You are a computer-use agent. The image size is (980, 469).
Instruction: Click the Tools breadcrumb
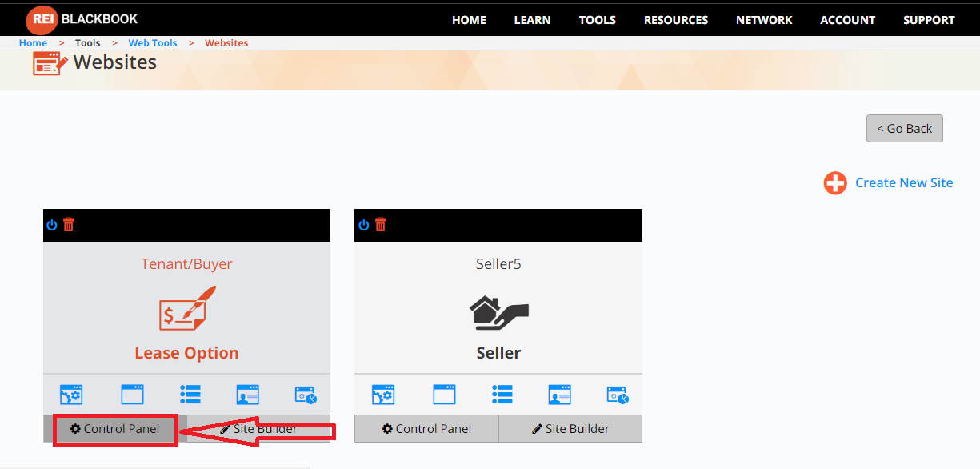click(x=88, y=43)
